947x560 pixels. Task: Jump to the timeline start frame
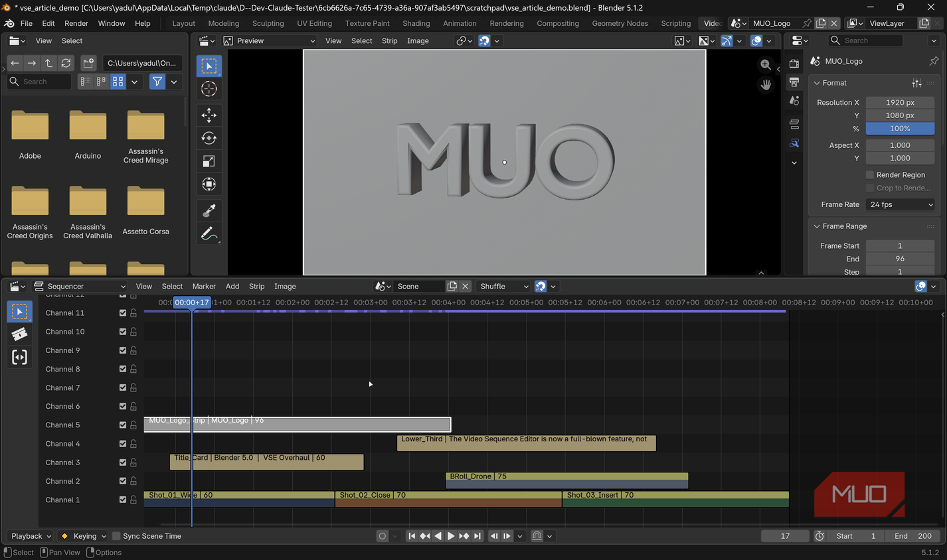point(412,536)
